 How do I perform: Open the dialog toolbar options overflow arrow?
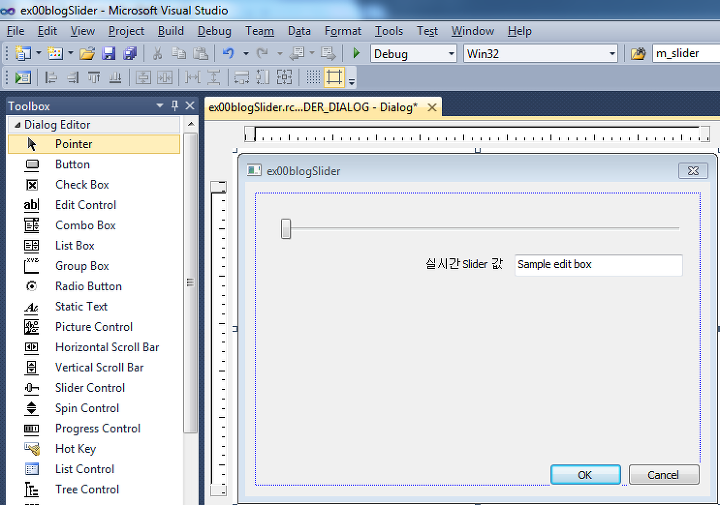point(352,82)
